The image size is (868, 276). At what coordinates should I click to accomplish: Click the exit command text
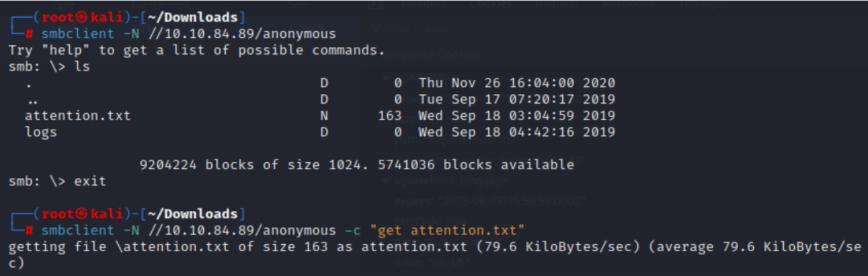click(90, 181)
